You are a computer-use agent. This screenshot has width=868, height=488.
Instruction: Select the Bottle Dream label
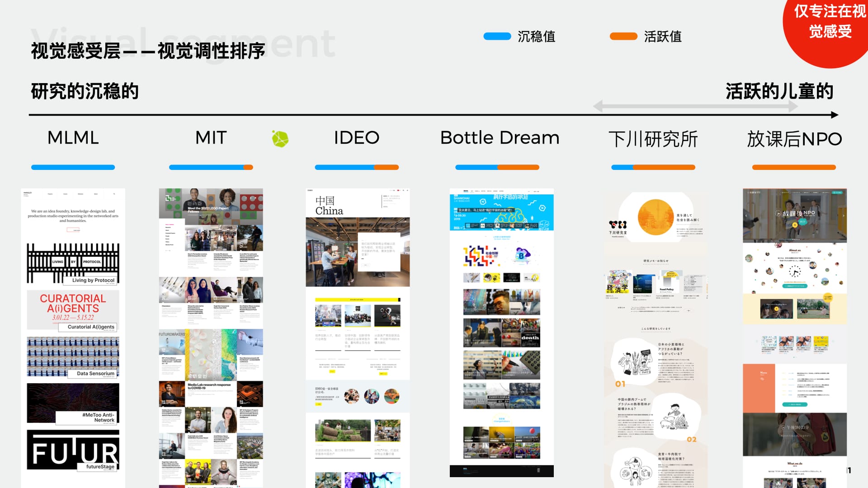[500, 138]
